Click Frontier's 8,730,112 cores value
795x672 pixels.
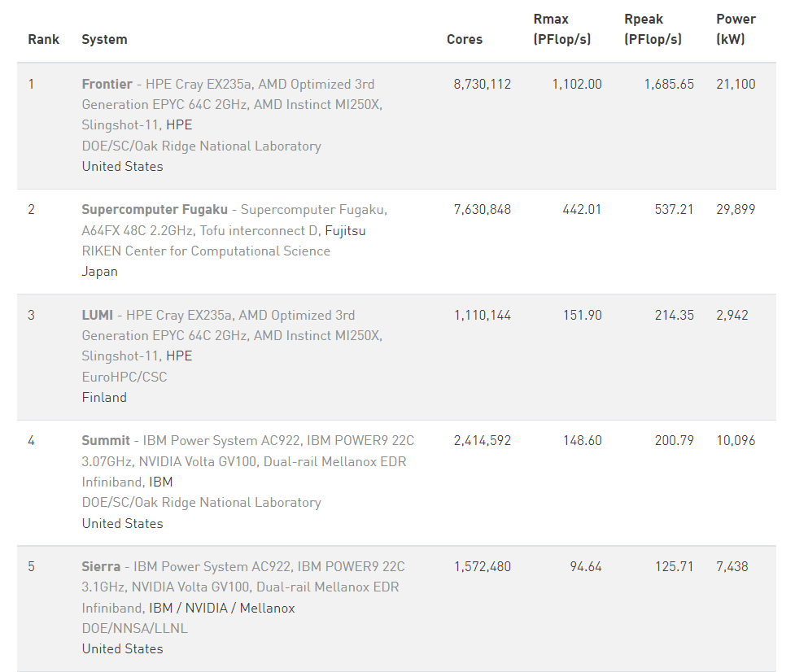click(483, 84)
